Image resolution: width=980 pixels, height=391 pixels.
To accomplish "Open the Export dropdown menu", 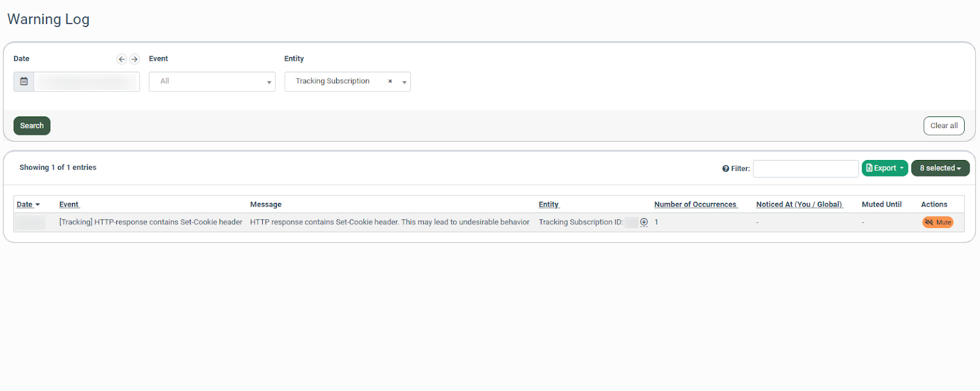I will point(884,168).
